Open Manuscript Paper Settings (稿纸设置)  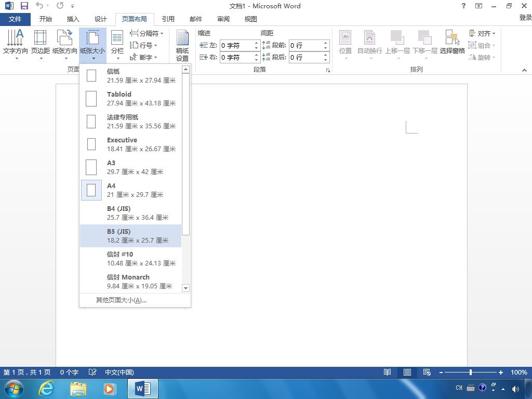pyautogui.click(x=182, y=46)
